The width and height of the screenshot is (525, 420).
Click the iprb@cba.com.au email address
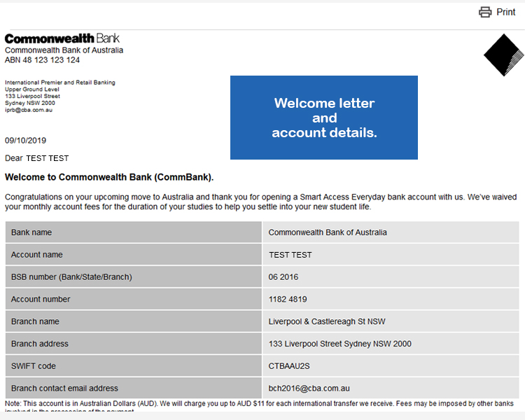(29, 110)
